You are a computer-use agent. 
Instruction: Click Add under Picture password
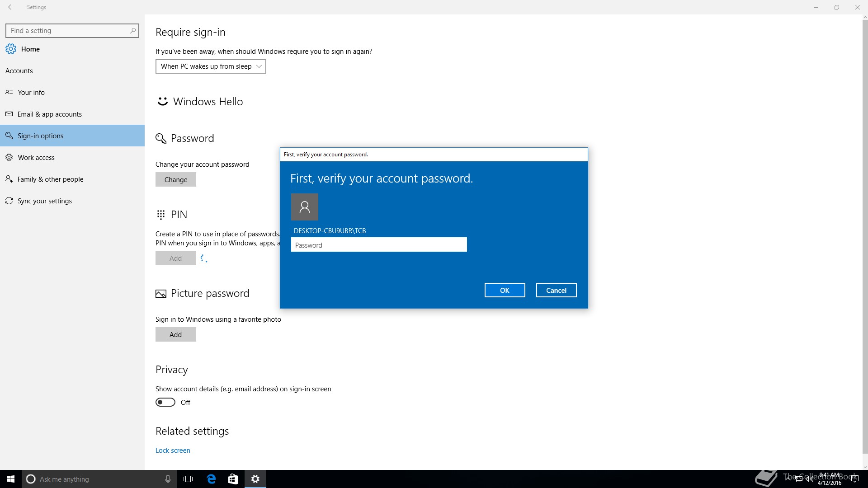(176, 334)
